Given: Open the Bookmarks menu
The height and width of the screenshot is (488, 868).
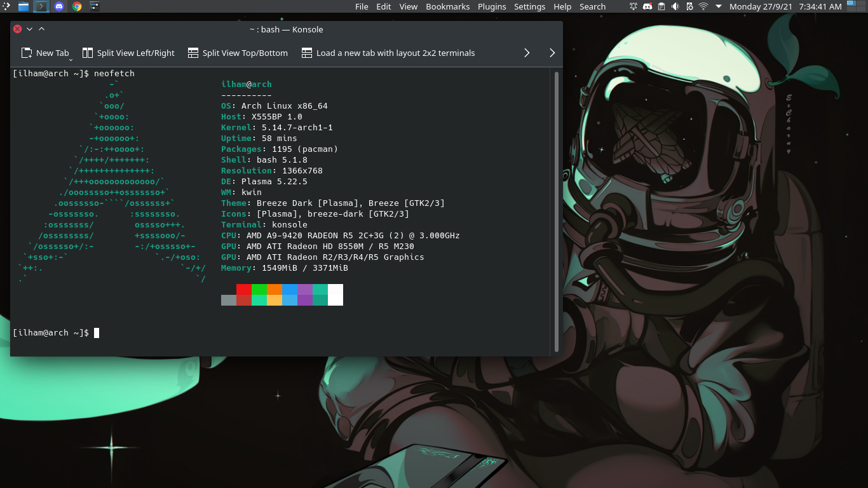Looking at the screenshot, I should tap(448, 6).
